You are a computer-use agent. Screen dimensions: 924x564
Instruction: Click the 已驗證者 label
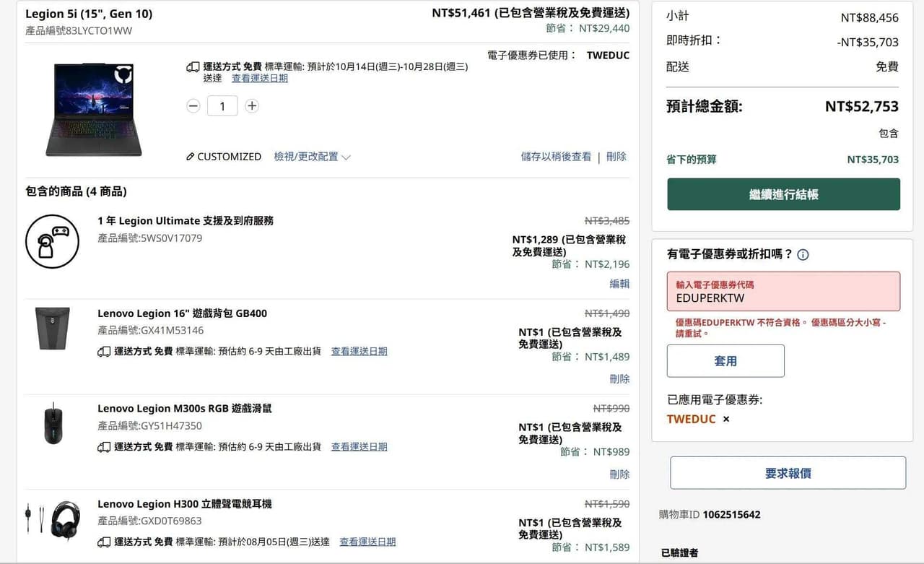tap(680, 553)
